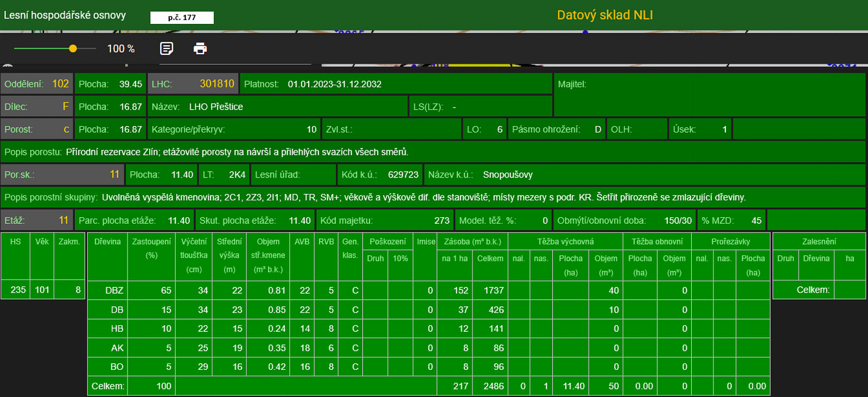The width and height of the screenshot is (868, 397).
Task: Click the AK tree species row
Action: (x=429, y=348)
